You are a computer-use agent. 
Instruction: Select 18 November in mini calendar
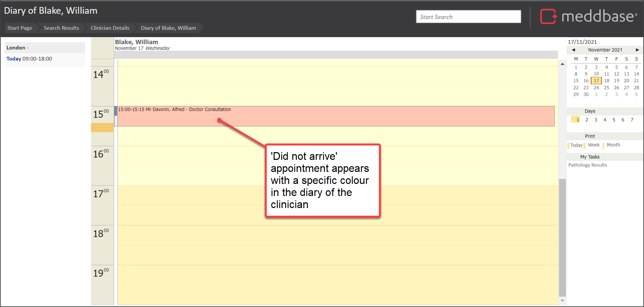point(607,81)
